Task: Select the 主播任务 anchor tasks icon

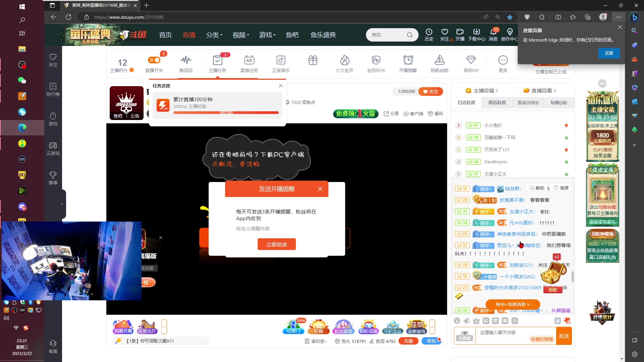Action: [x=218, y=62]
